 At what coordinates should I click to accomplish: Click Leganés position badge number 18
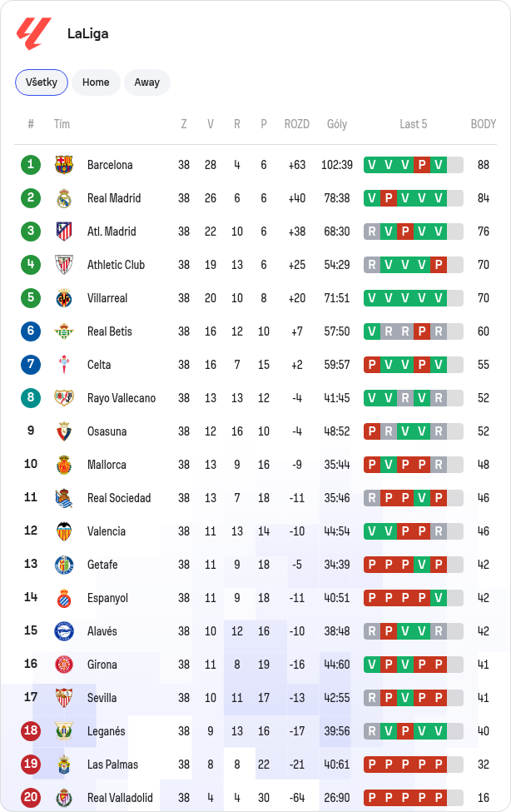(31, 731)
